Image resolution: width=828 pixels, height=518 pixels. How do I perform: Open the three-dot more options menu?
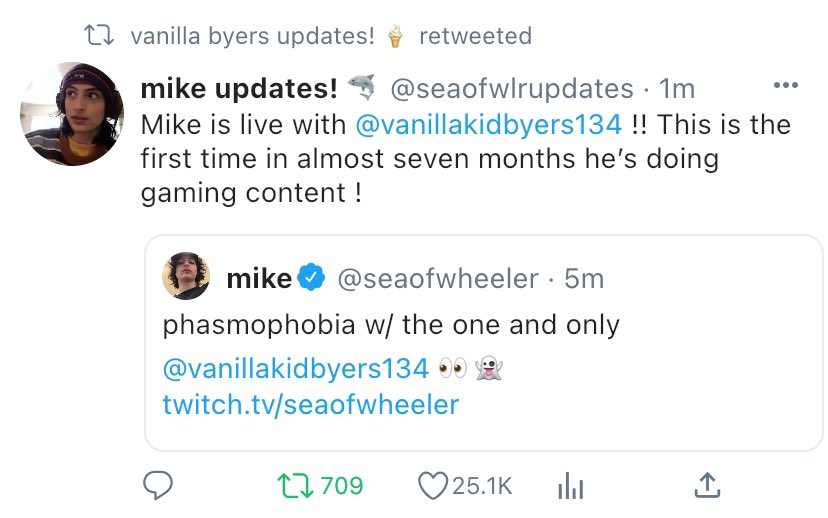pos(786,85)
